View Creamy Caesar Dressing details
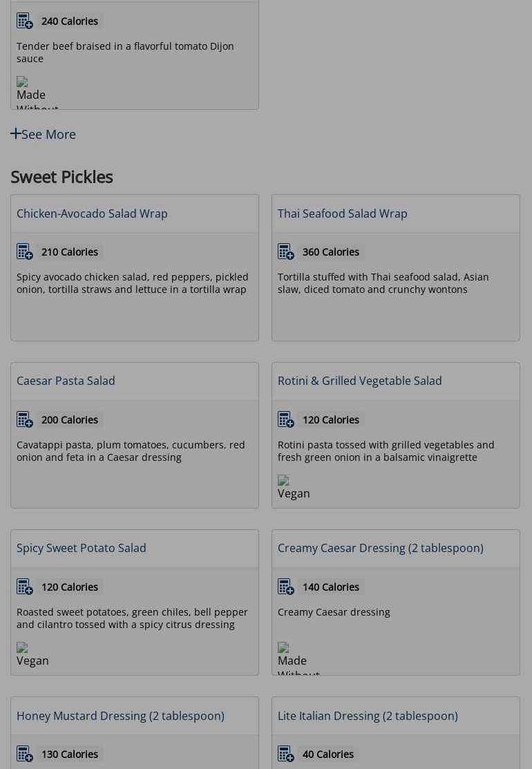Screen dimensions: 532x769 pyautogui.click(x=380, y=548)
